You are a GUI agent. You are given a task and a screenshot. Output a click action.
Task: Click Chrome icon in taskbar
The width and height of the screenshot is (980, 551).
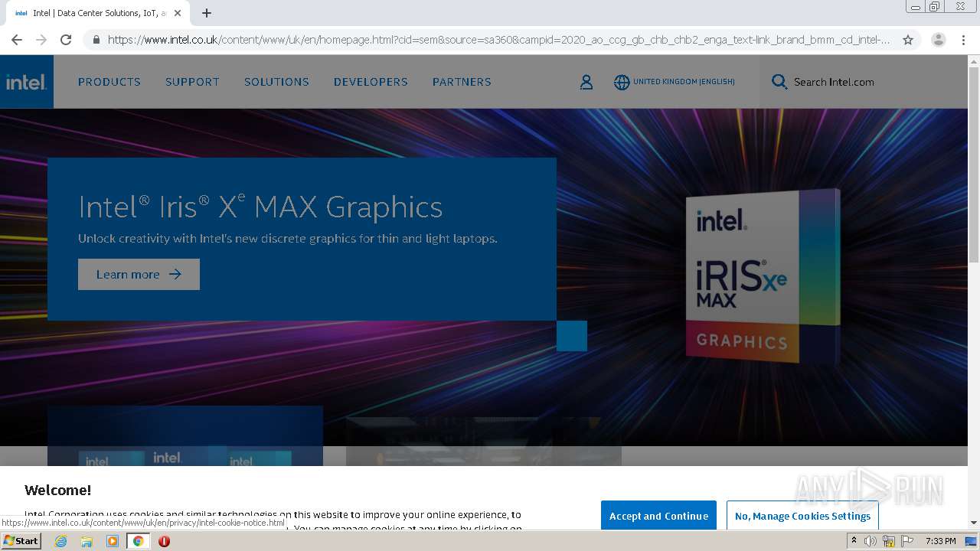click(x=138, y=541)
